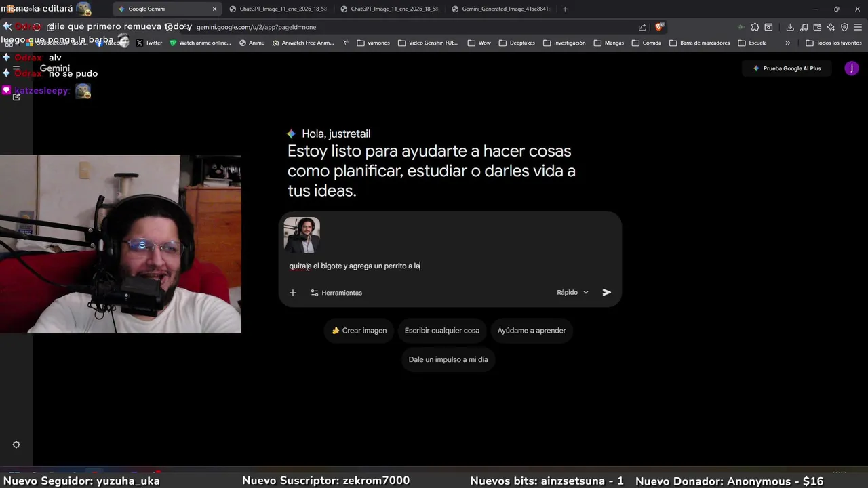Image resolution: width=868 pixels, height=488 pixels.
Task: Click the share page icon in address bar
Action: click(x=642, y=27)
